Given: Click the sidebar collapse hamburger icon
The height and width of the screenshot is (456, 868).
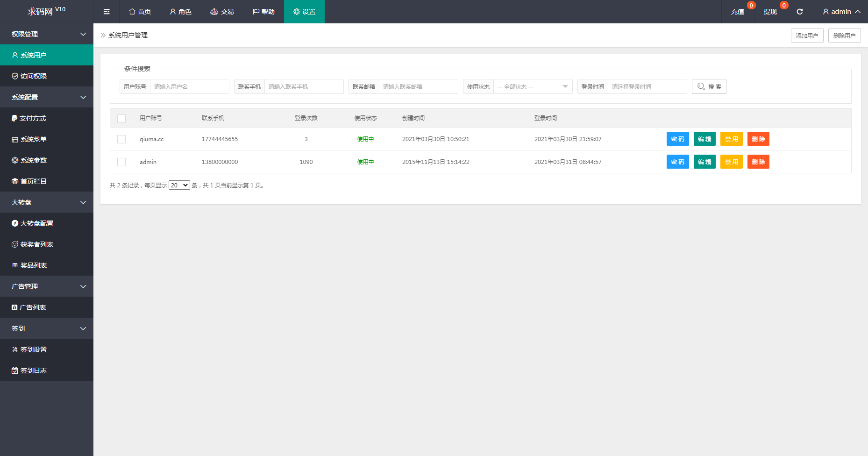Looking at the screenshot, I should pyautogui.click(x=107, y=12).
